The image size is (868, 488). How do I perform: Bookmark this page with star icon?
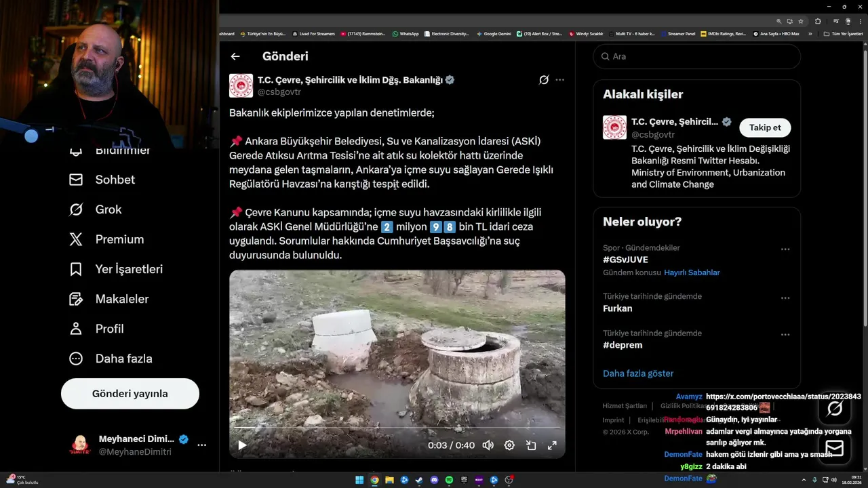(800, 21)
